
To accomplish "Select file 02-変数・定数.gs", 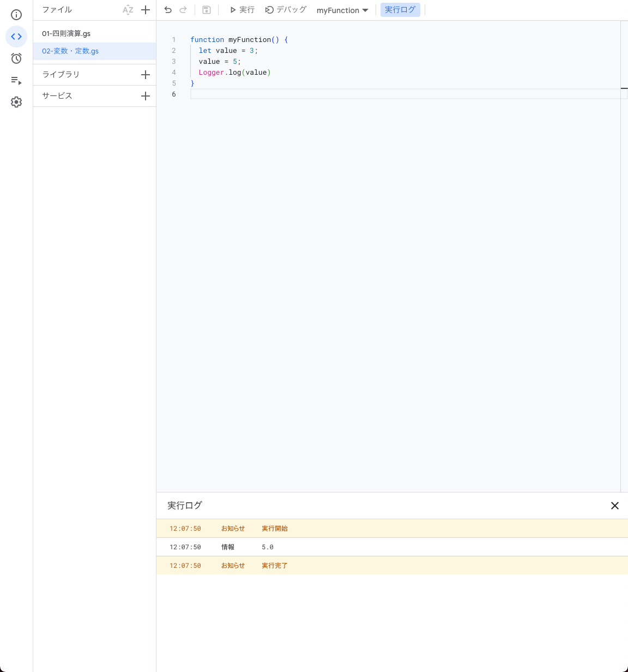I will [94, 51].
